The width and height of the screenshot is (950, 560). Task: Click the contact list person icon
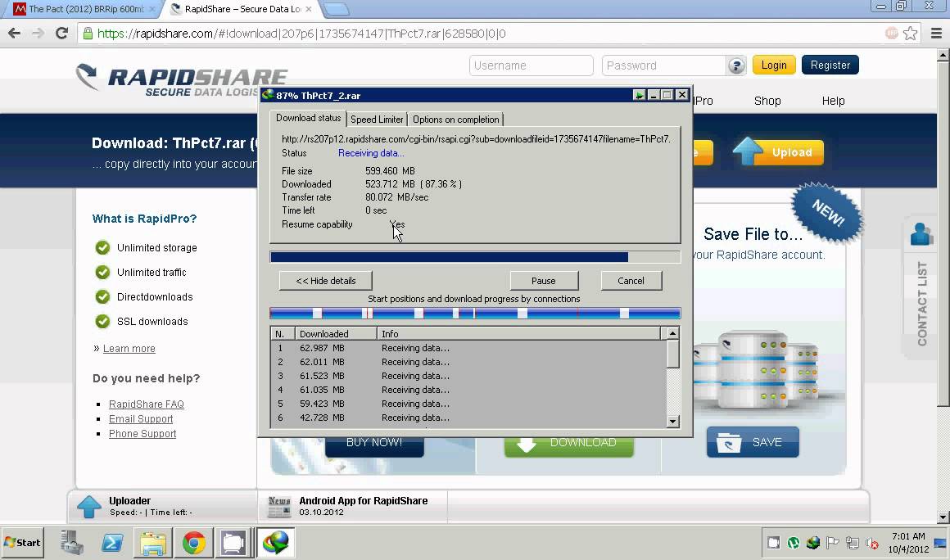tap(921, 233)
